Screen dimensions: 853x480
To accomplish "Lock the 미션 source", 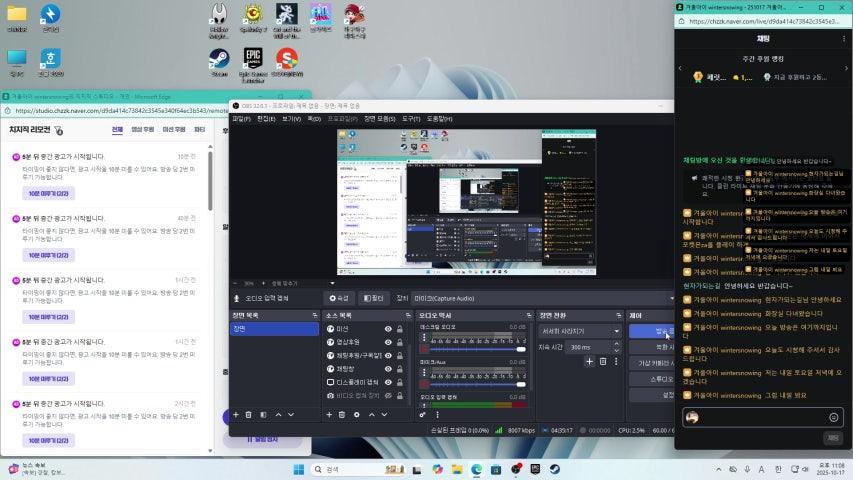I will click(x=400, y=329).
